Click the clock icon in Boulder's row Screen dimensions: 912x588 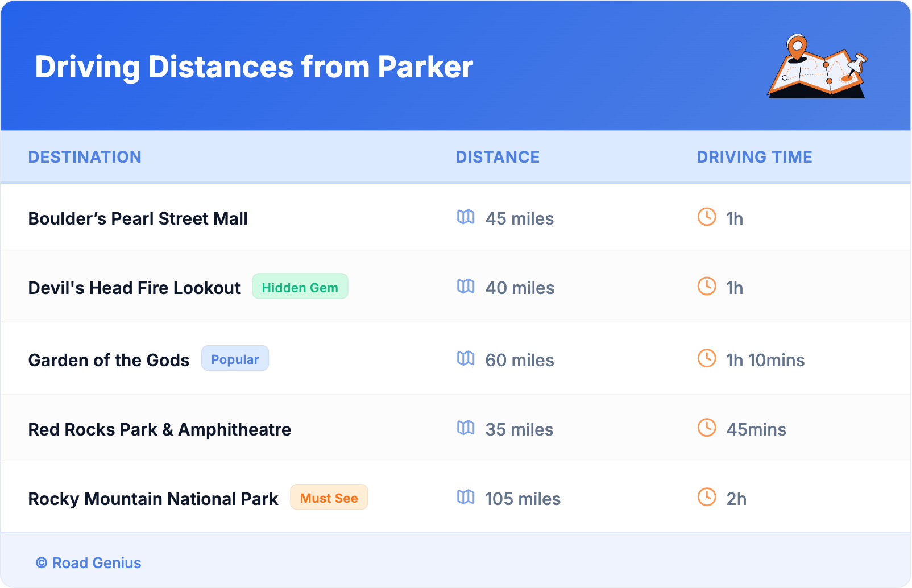pyautogui.click(x=707, y=217)
